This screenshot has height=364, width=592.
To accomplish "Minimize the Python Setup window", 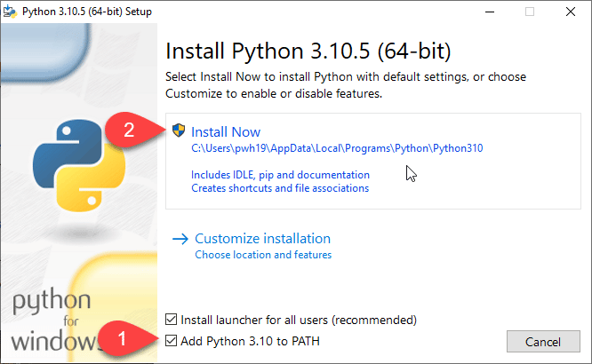I will [x=488, y=12].
